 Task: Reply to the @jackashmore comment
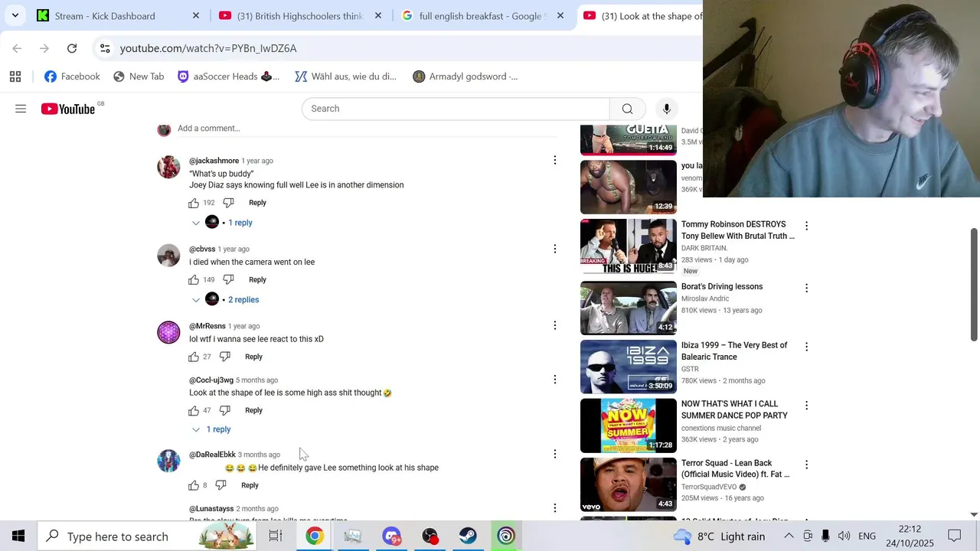pyautogui.click(x=257, y=203)
